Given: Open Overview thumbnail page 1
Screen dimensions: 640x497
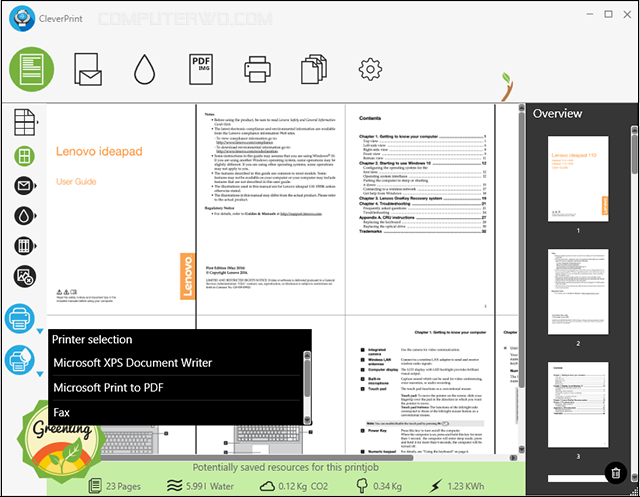Looking at the screenshot, I should [578, 179].
